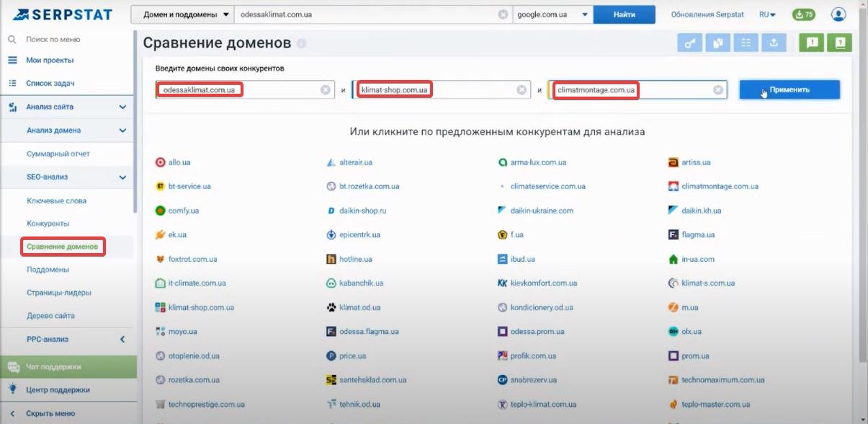Open the Мои проекты menu icon
Viewport: 868px width, 424px height.
12,61
